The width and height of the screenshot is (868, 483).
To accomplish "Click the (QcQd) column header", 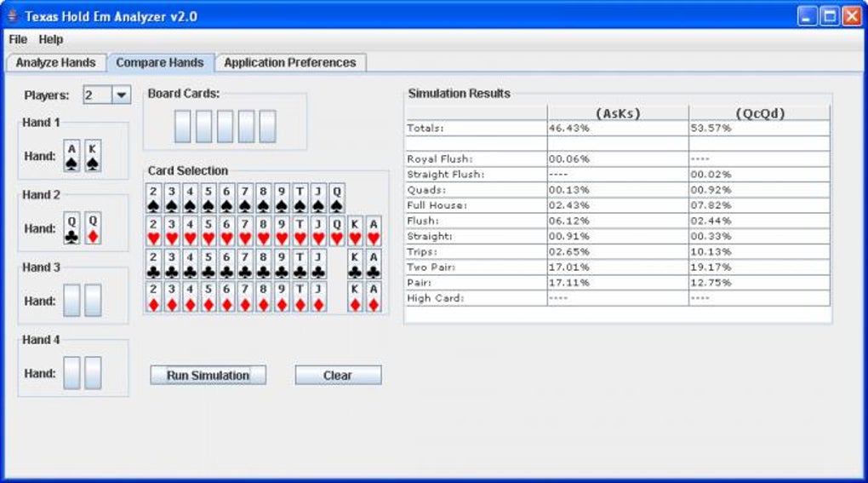I will (759, 113).
